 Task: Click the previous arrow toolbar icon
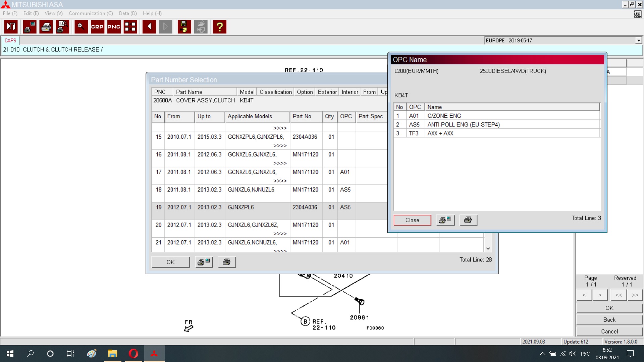(149, 27)
